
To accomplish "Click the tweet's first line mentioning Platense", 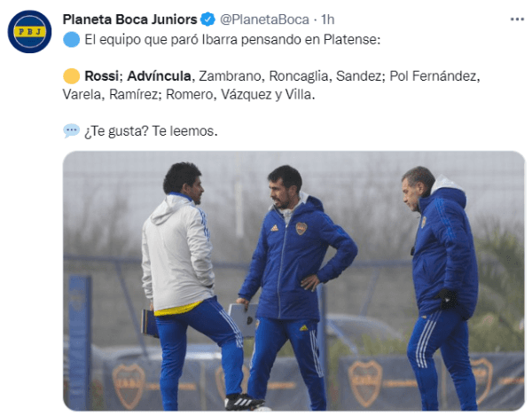I will click(x=232, y=40).
